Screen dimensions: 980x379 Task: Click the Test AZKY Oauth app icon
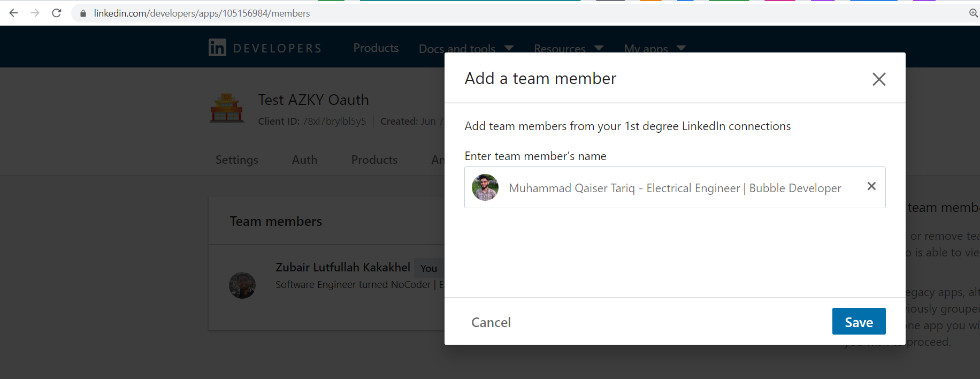[227, 108]
